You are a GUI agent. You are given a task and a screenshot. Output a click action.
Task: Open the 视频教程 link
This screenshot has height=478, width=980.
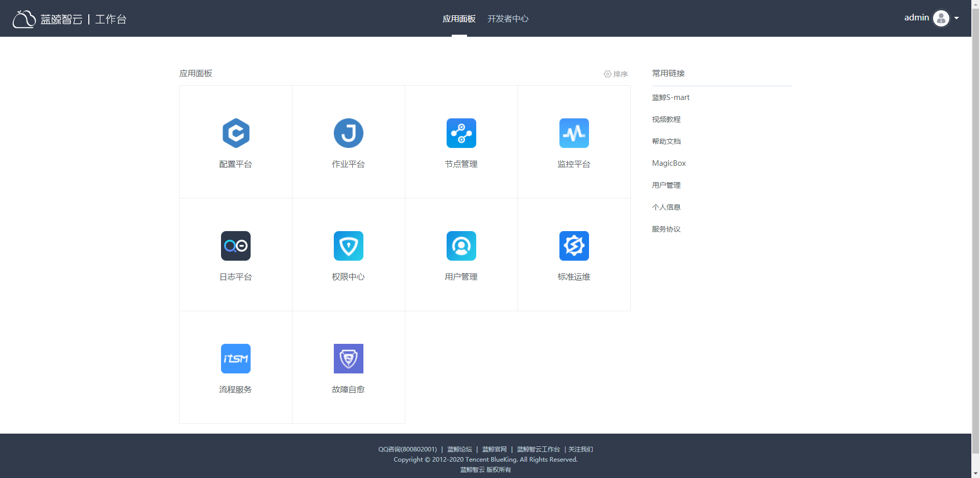(x=666, y=119)
